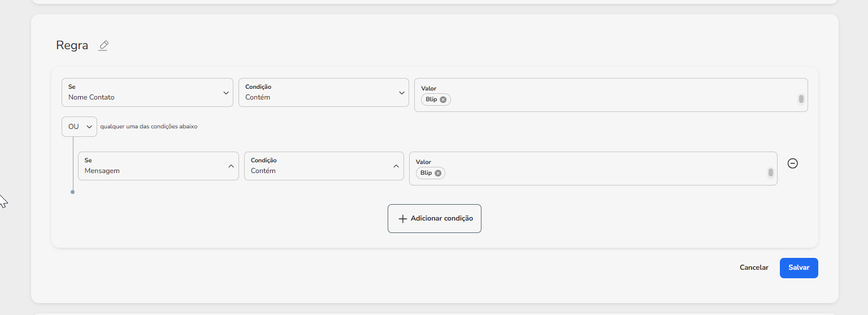Click the scrollbar inside second Valor box
This screenshot has height=315, width=868.
(771, 173)
